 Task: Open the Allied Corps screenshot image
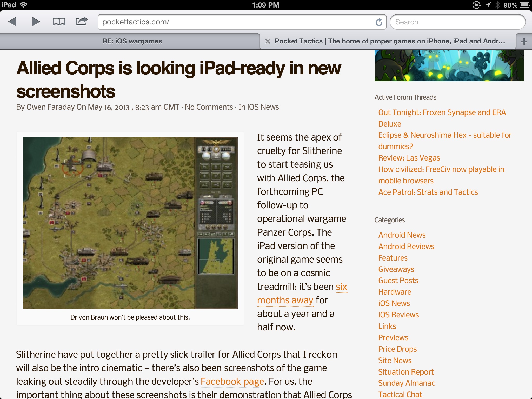[130, 223]
